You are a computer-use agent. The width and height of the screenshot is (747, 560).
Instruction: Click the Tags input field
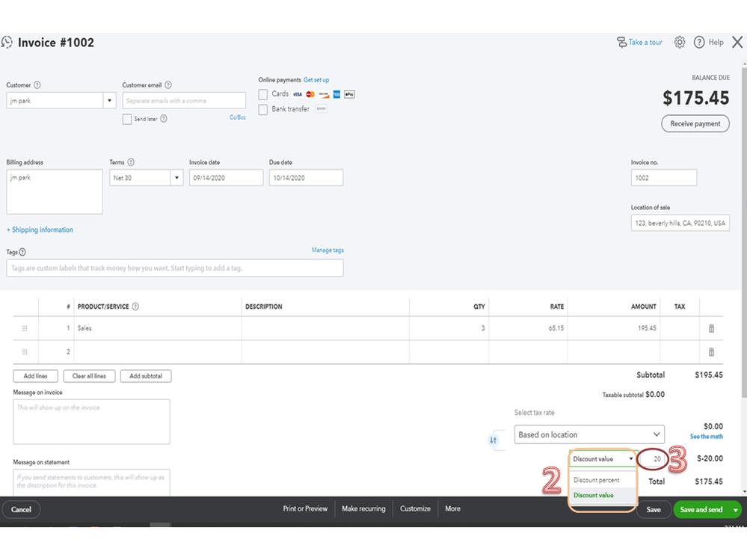175,268
